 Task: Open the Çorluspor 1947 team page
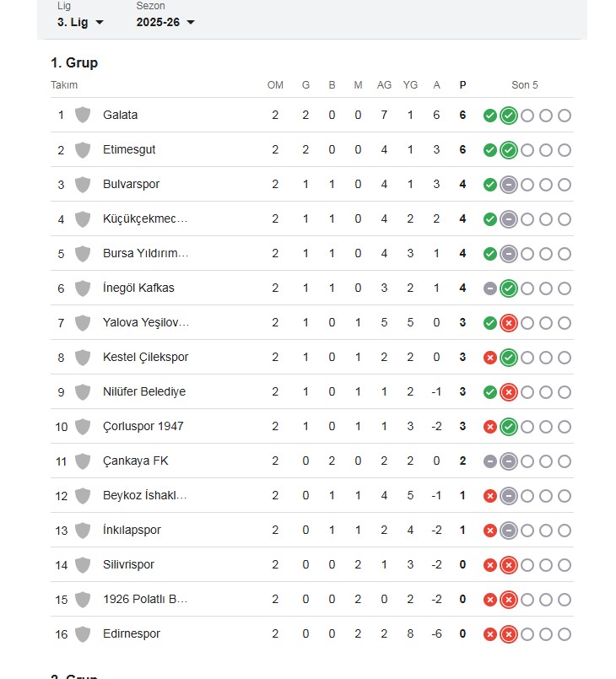(143, 427)
